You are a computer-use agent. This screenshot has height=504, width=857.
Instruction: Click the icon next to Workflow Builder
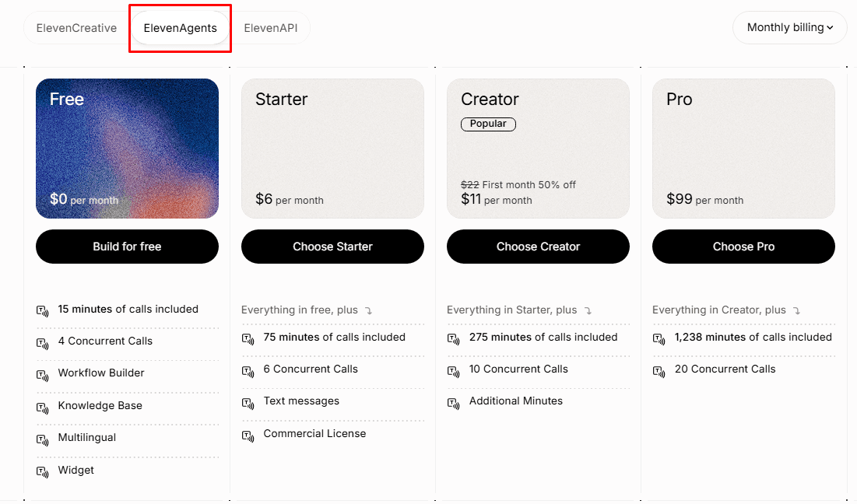tap(43, 375)
